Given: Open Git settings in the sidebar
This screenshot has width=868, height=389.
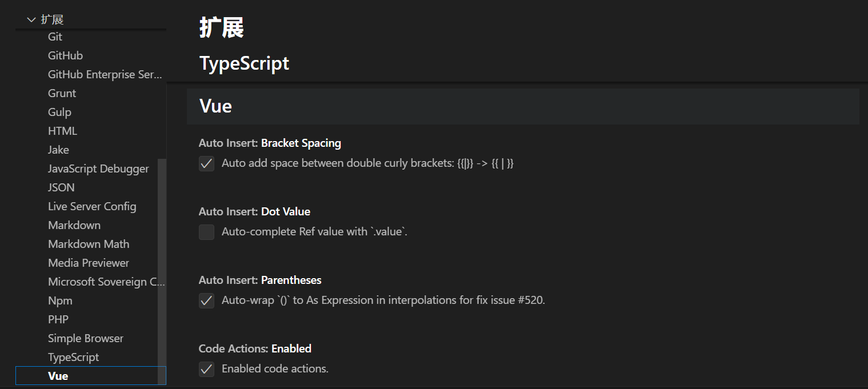Looking at the screenshot, I should [55, 37].
